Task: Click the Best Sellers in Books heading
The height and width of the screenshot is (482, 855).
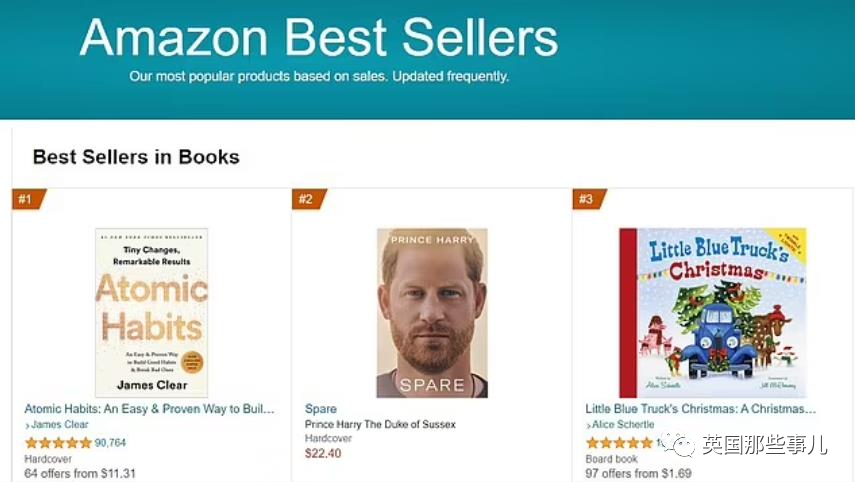Action: [x=136, y=157]
